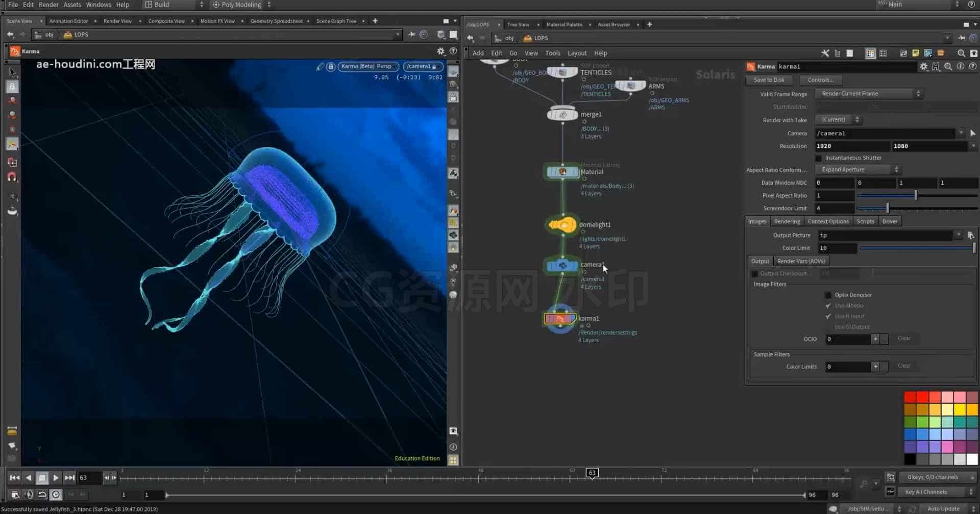The height and width of the screenshot is (514, 980).
Task: Click Save to Disk button
Action: click(x=769, y=80)
